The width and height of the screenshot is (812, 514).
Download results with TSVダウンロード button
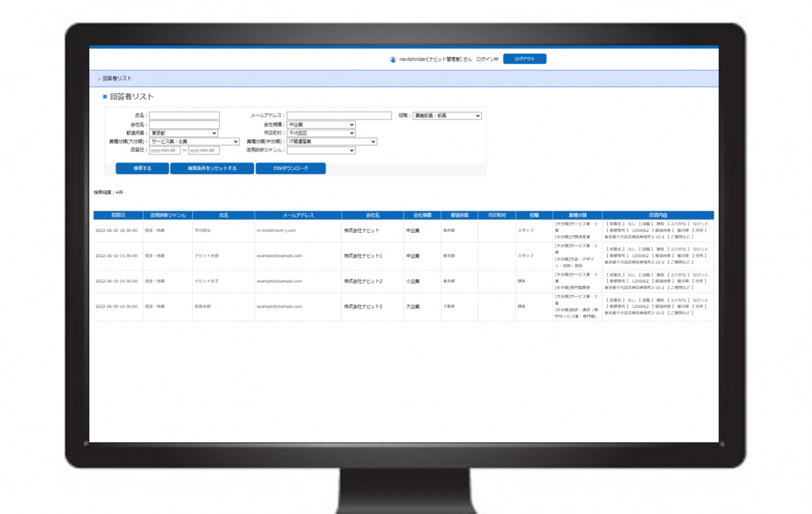[x=290, y=169]
